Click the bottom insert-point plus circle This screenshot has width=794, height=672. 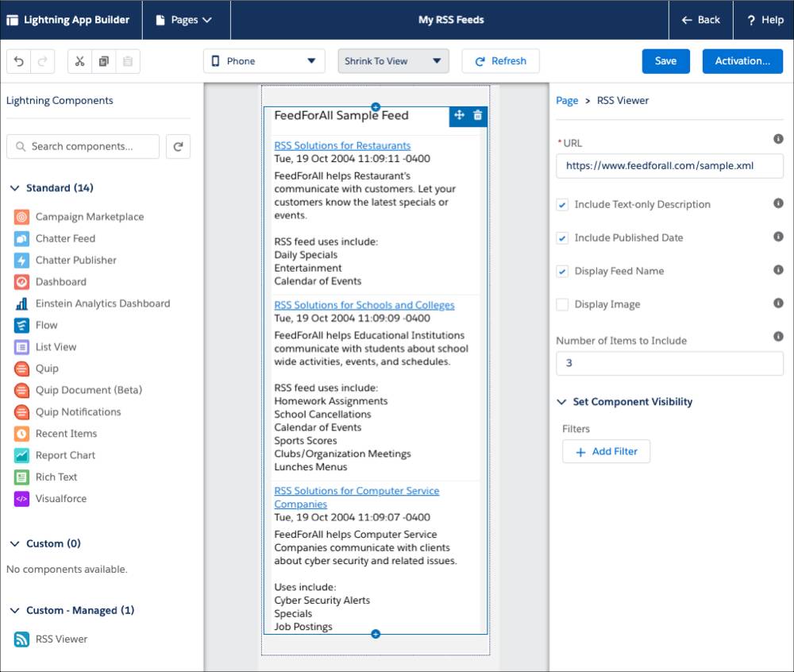click(376, 634)
